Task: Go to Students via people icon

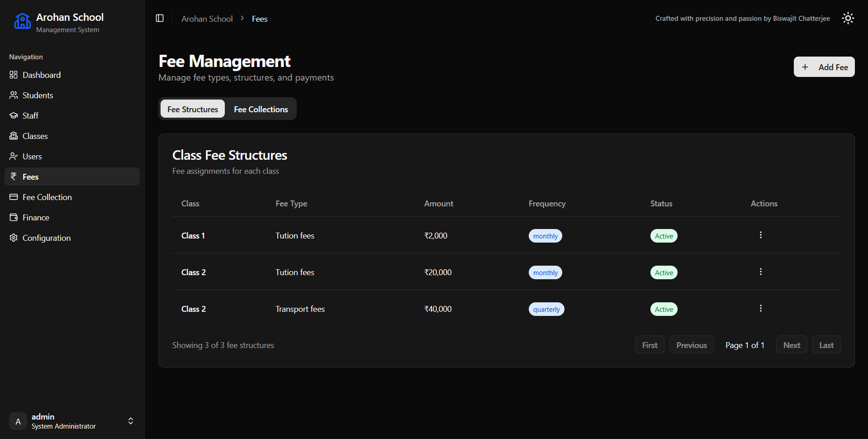Action: pos(14,95)
